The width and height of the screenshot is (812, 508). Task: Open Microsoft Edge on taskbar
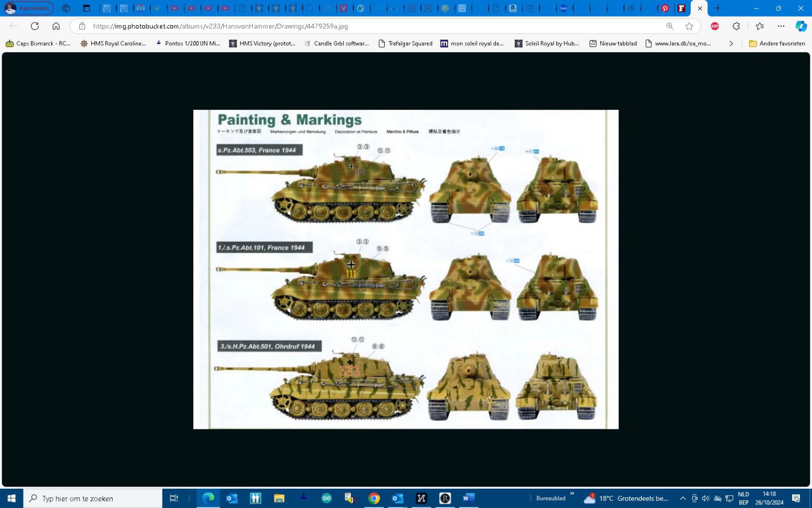coord(208,498)
